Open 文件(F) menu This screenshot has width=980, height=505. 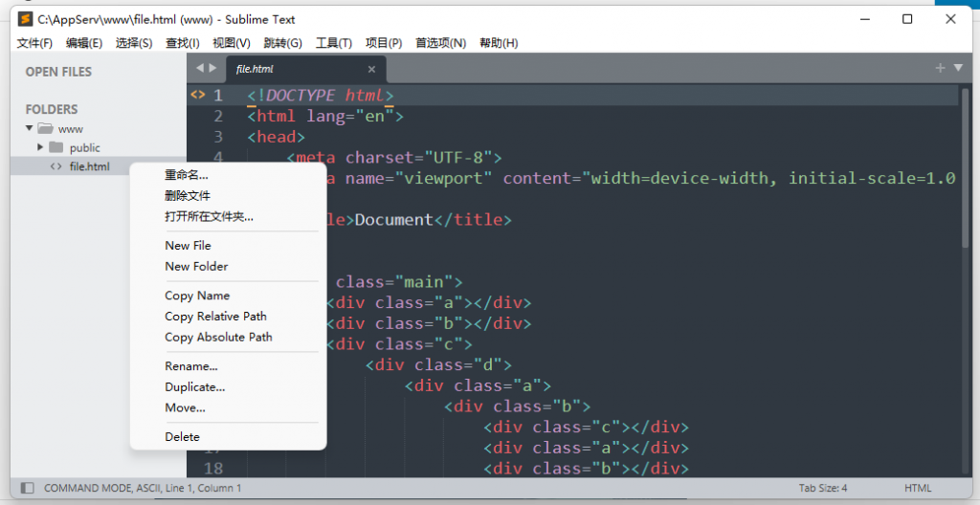(x=34, y=42)
